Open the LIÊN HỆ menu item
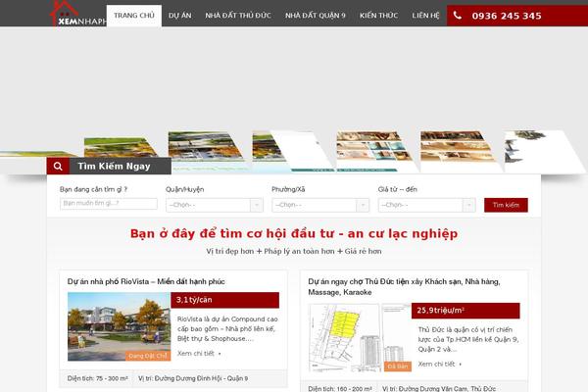Viewport: 588px width, 392px height. pos(425,16)
